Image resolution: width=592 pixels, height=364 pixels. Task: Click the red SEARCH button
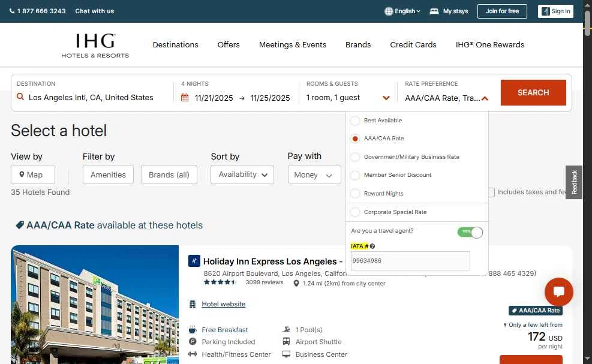coord(533,92)
